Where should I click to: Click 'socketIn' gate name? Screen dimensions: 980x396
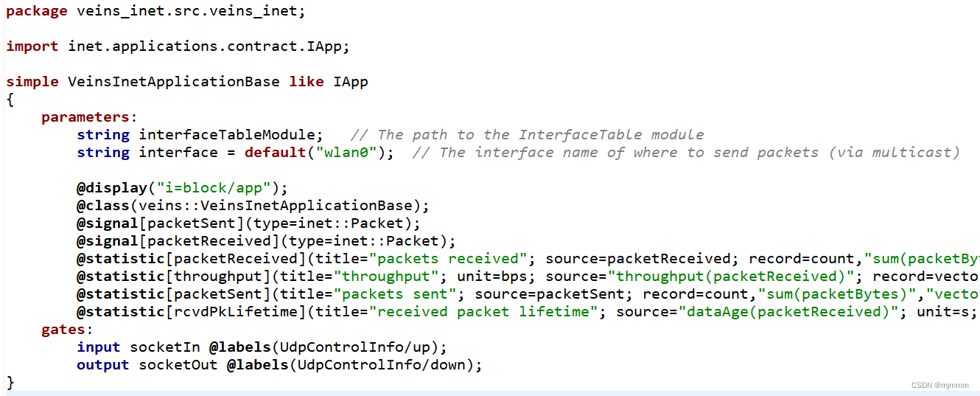click(x=165, y=347)
